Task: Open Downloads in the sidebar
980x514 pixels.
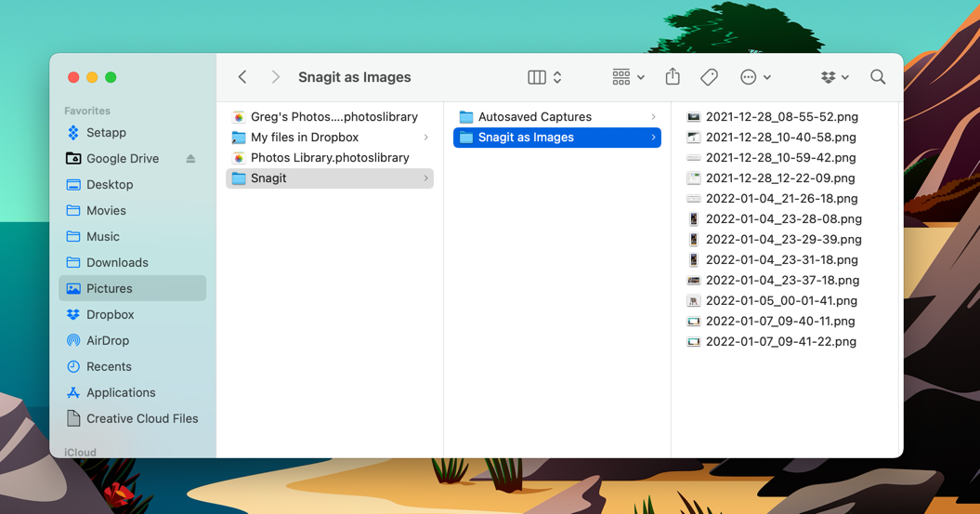Action: click(133, 263)
